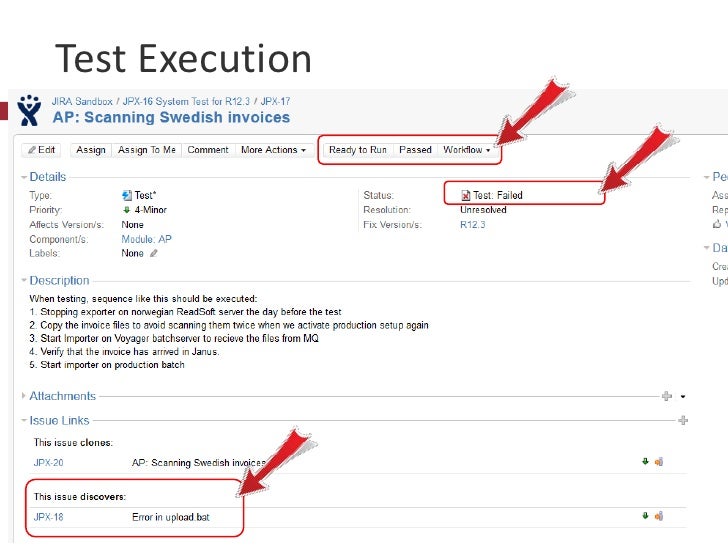The width and height of the screenshot is (728, 546).
Task: Click the pencil icon to edit labels
Action: click(x=154, y=254)
